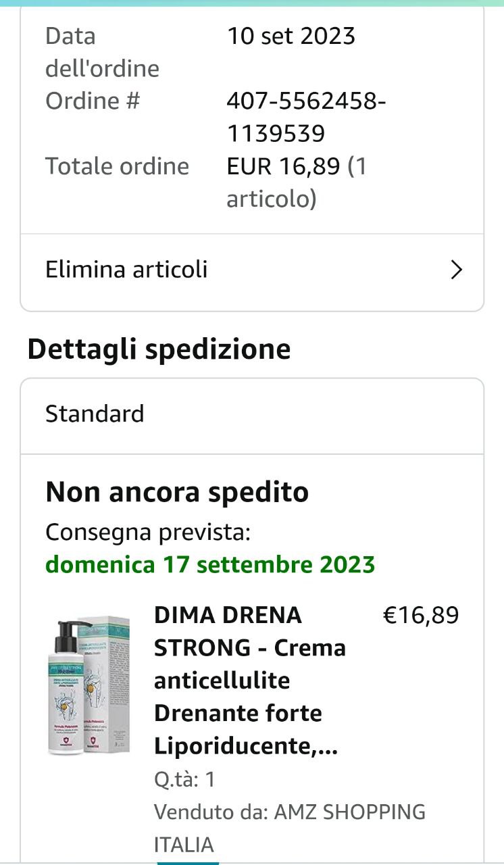Tap the Totale ordine label
504x865 pixels.
(117, 166)
